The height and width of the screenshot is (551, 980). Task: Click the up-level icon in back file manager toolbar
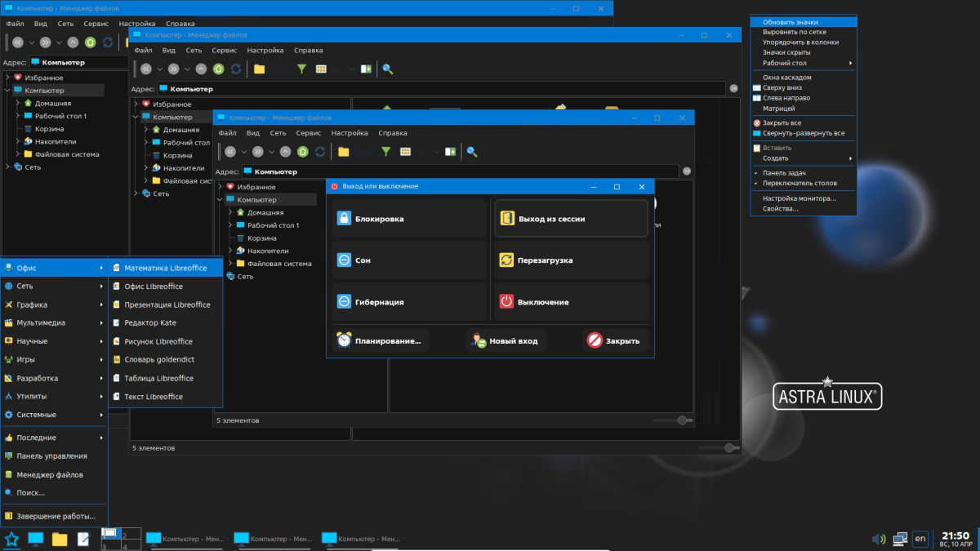[73, 42]
